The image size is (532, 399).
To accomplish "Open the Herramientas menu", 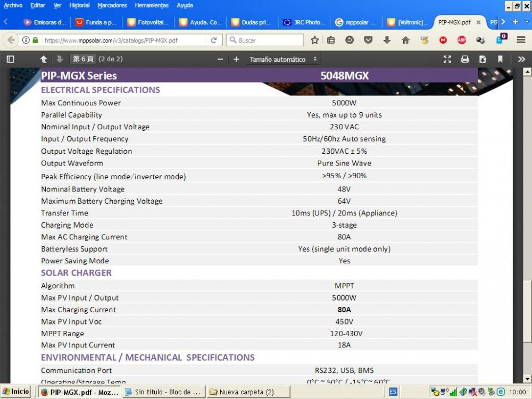I will [152, 5].
